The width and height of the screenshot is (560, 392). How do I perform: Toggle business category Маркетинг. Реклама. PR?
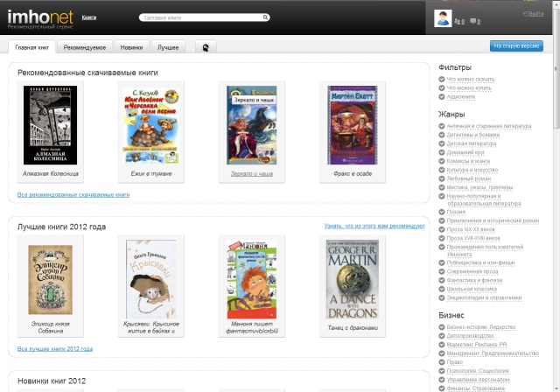click(472, 344)
